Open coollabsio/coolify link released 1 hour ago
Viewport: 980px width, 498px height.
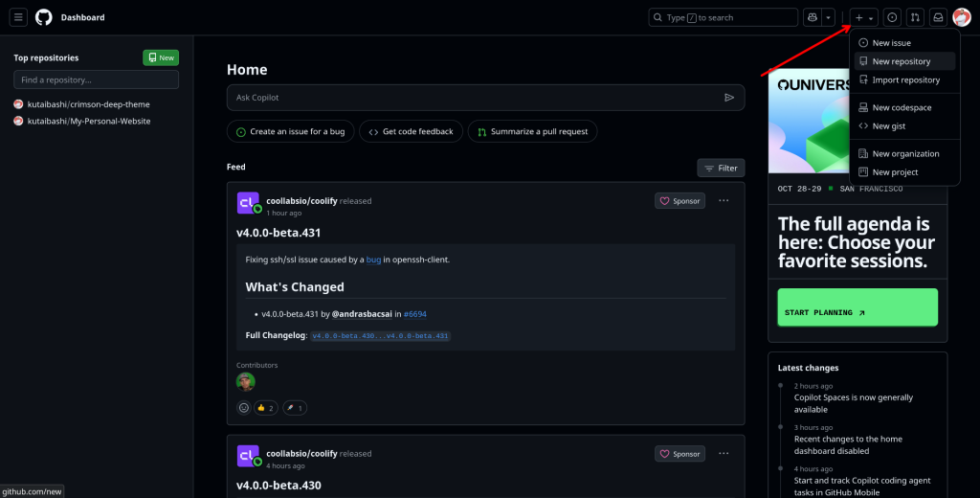301,201
